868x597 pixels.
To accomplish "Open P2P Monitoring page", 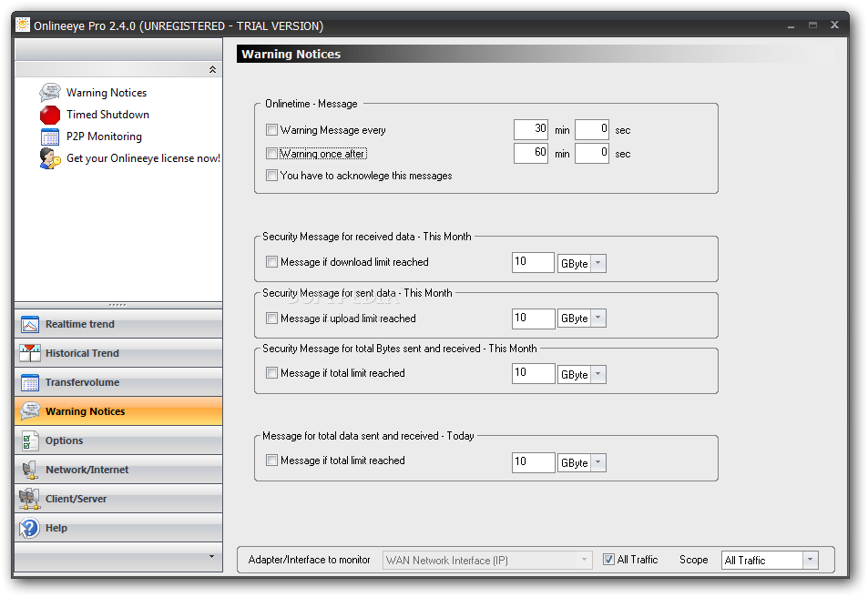I will 104,137.
